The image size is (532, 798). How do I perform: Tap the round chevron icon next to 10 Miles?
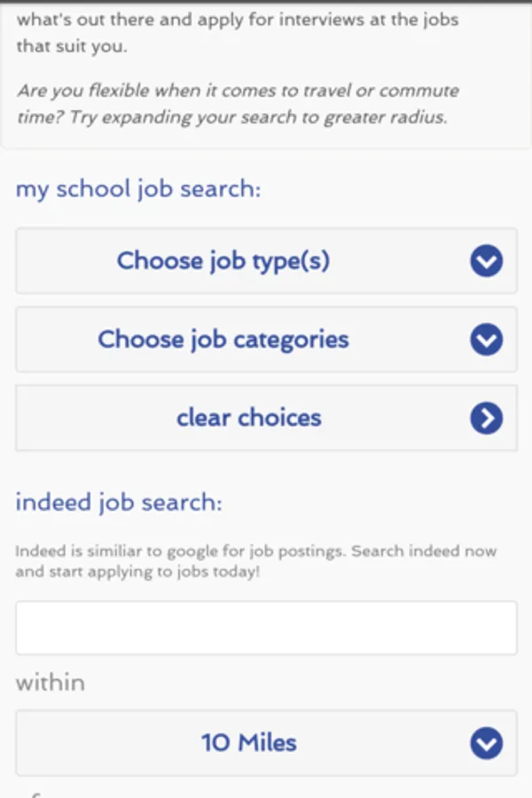[486, 743]
